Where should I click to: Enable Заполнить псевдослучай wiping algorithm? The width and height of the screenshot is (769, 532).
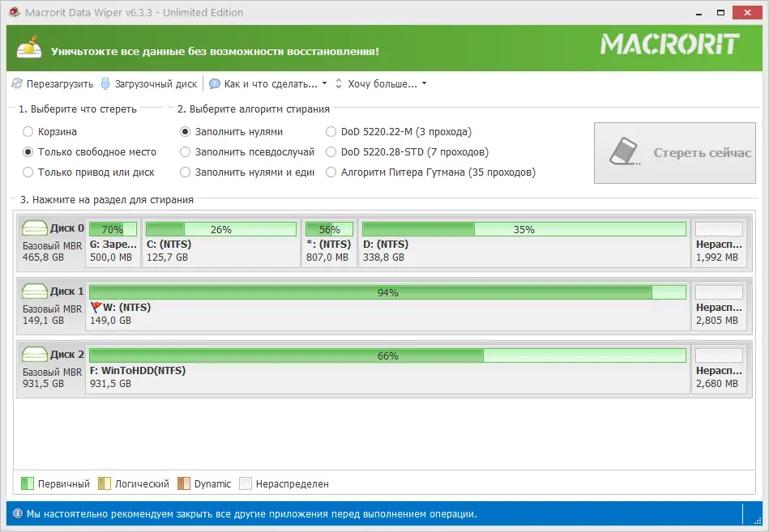click(185, 151)
